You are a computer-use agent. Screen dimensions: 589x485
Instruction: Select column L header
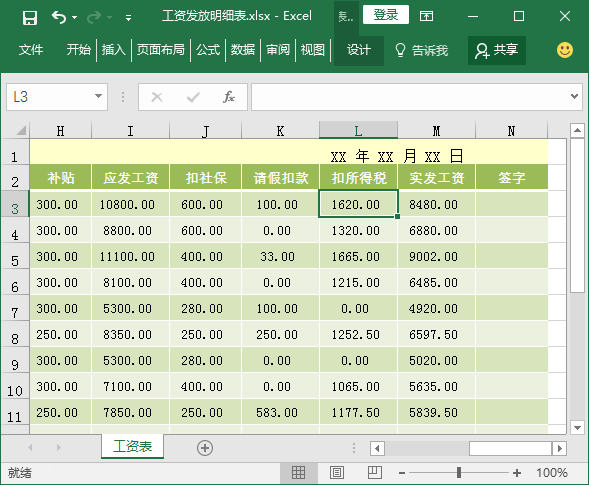358,130
